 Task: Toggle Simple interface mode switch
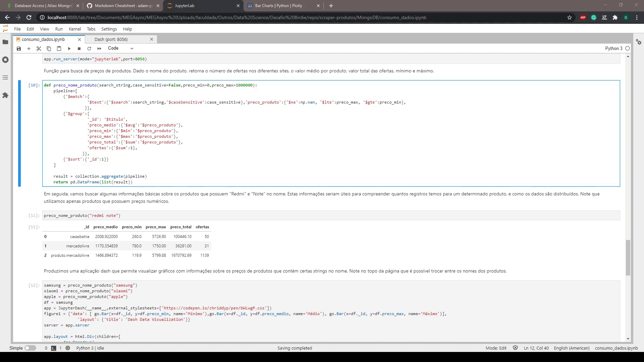point(30,348)
